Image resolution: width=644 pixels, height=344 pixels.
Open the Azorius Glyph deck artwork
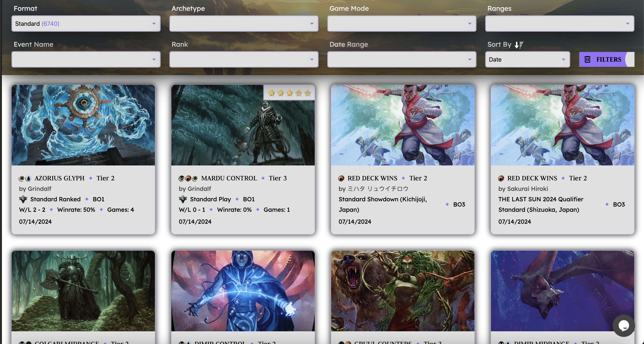[x=83, y=125]
